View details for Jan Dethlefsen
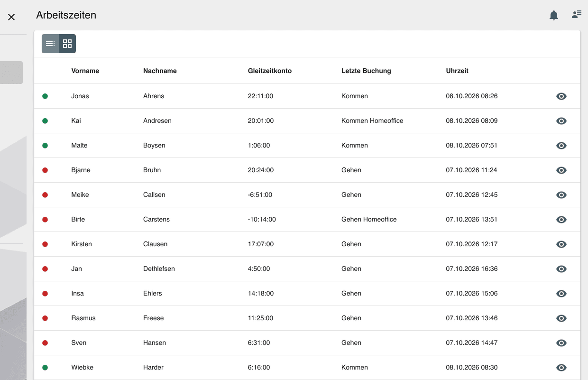 pos(561,269)
